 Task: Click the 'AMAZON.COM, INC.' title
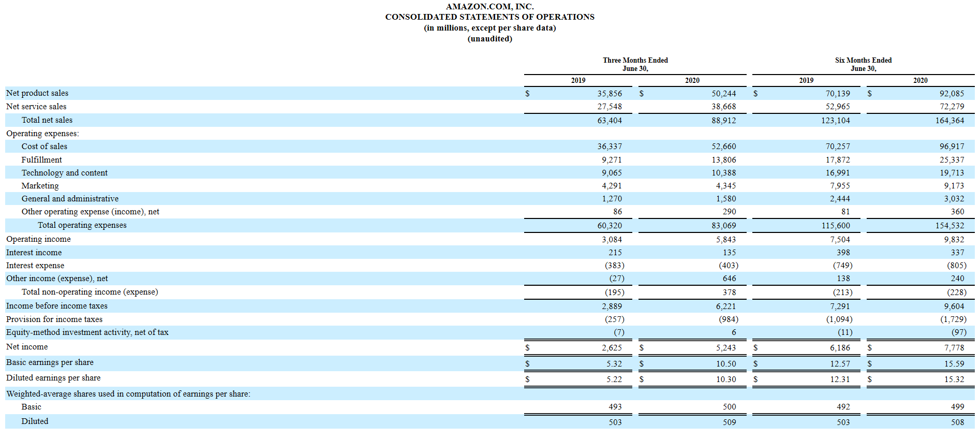[489, 6]
